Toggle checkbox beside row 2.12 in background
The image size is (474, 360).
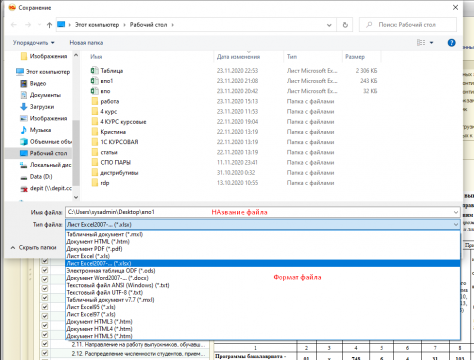click(x=45, y=353)
